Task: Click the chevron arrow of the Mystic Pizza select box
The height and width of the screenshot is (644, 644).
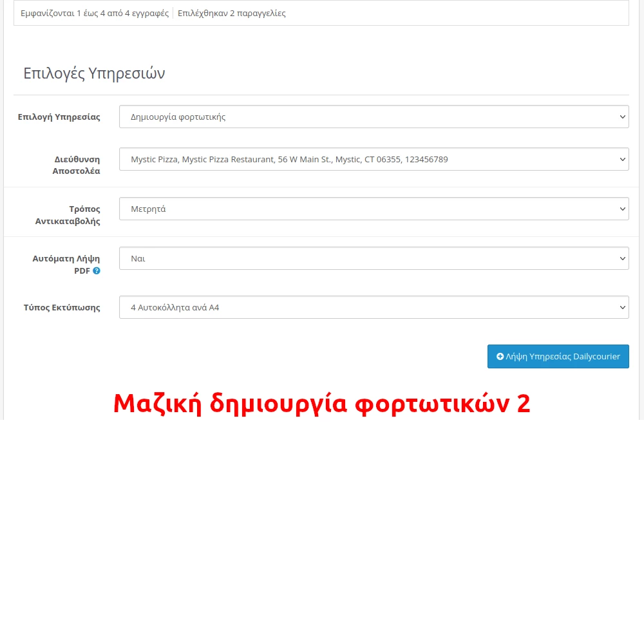Action: 622,159
